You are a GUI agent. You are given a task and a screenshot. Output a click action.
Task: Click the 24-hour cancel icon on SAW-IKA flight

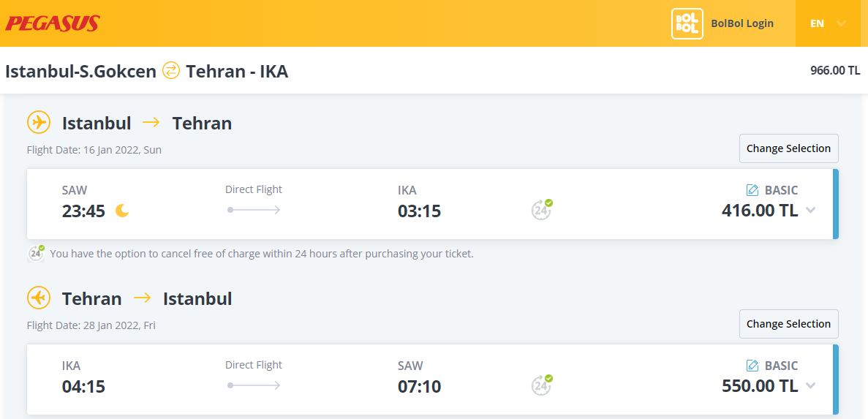pyautogui.click(x=542, y=209)
